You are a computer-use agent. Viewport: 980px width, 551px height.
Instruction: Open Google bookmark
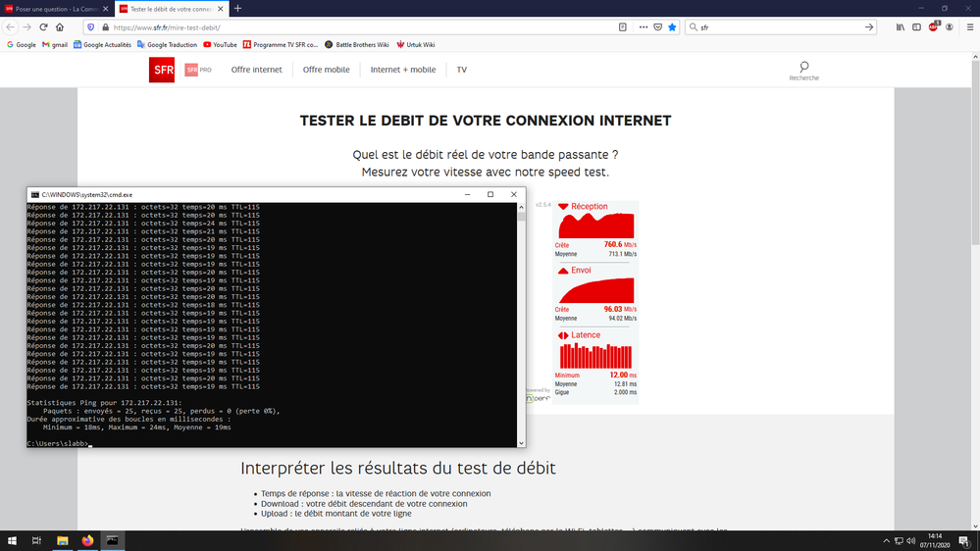tap(22, 45)
